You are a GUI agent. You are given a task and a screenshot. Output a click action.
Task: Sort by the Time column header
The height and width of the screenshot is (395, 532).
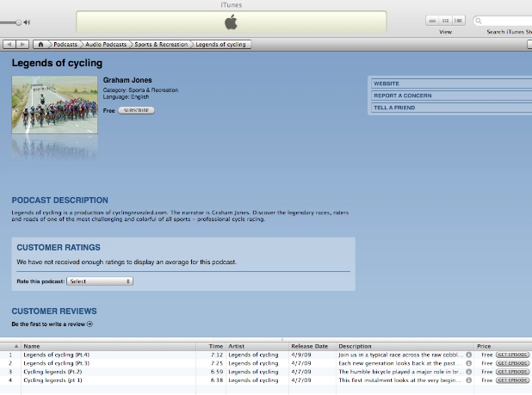tap(211, 346)
